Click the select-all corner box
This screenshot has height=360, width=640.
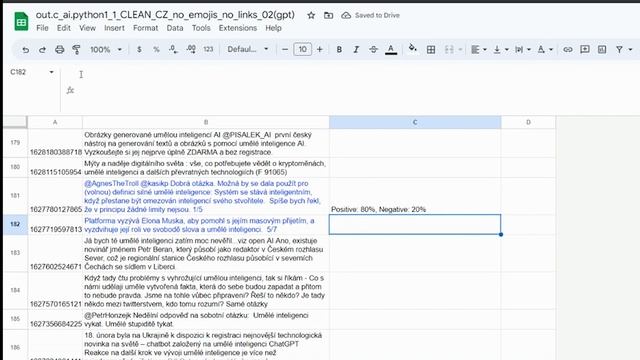(15, 122)
